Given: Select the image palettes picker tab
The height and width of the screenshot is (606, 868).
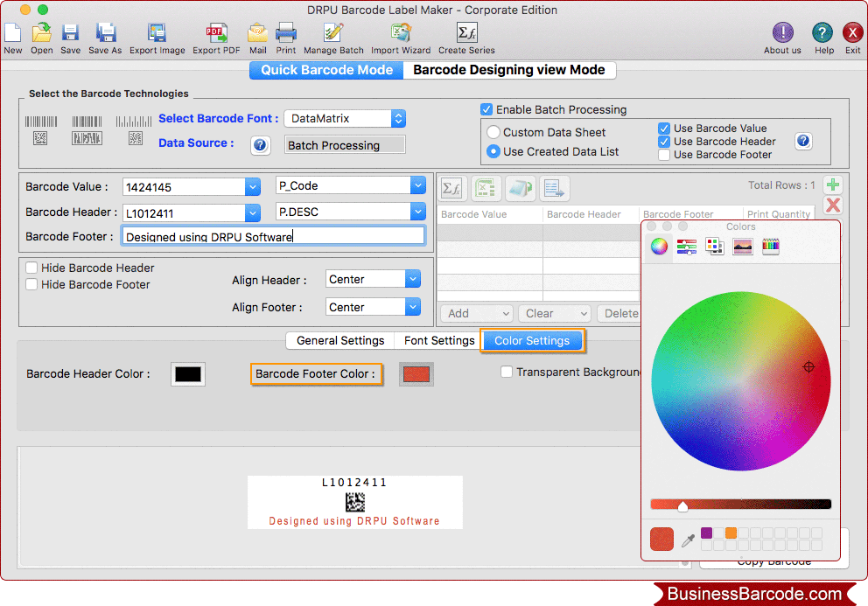Looking at the screenshot, I should [742, 247].
